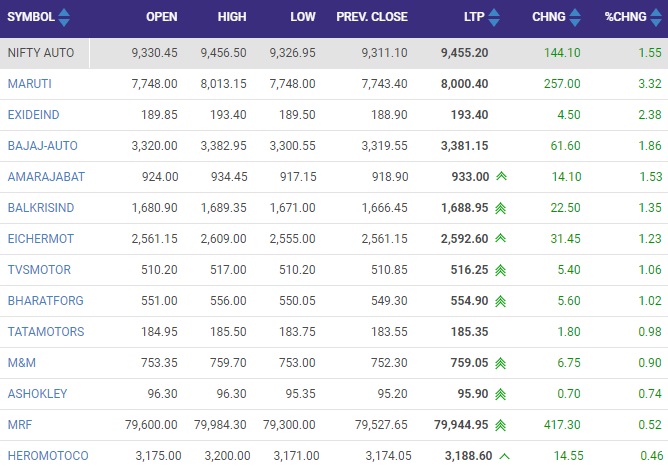Select AMARAJABAT open value 924.00
Viewport: 668px width, 467px height.
click(160, 177)
